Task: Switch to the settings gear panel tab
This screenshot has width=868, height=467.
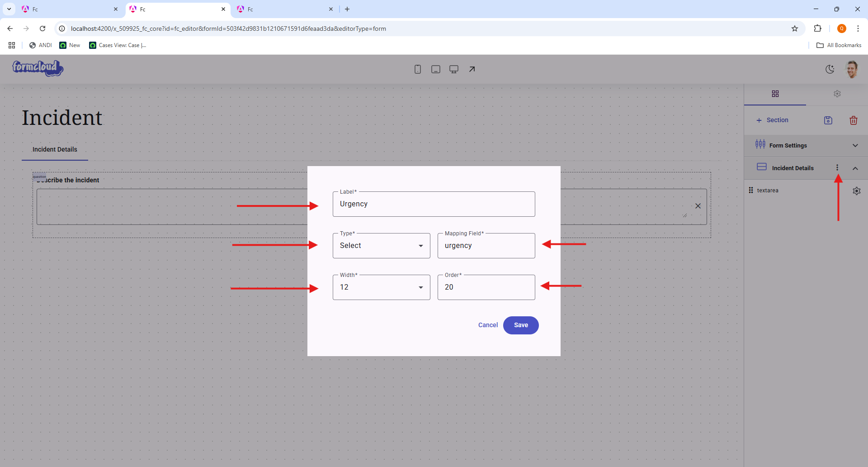Action: point(837,94)
